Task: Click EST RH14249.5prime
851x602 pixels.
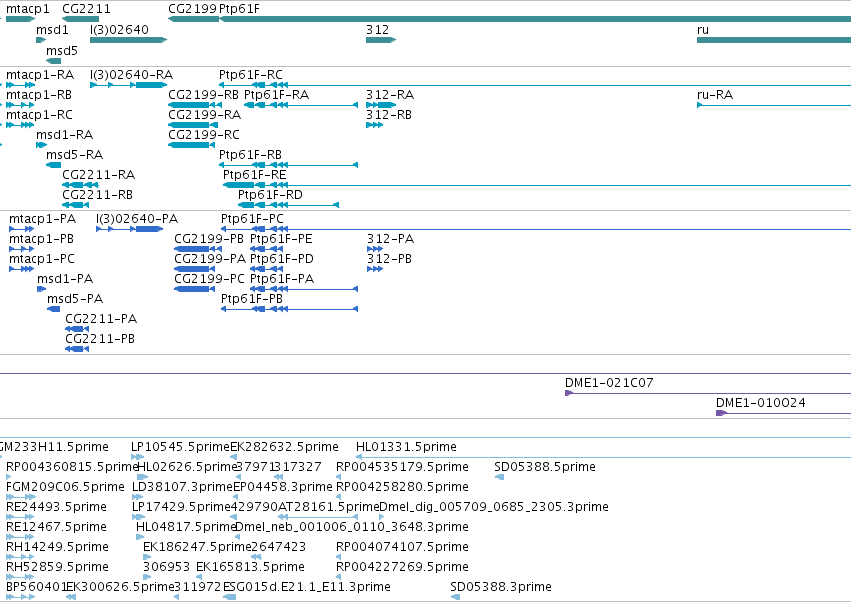Action: tap(58, 547)
